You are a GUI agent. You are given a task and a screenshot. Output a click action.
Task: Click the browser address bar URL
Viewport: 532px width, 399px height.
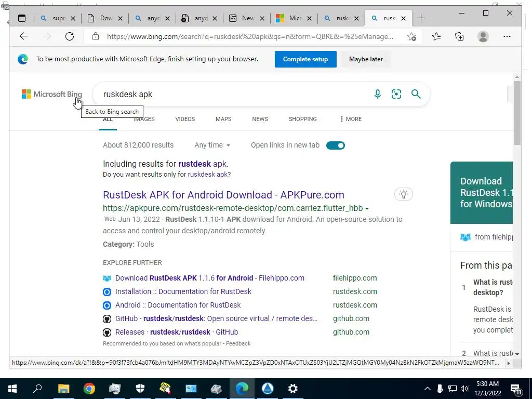click(250, 36)
